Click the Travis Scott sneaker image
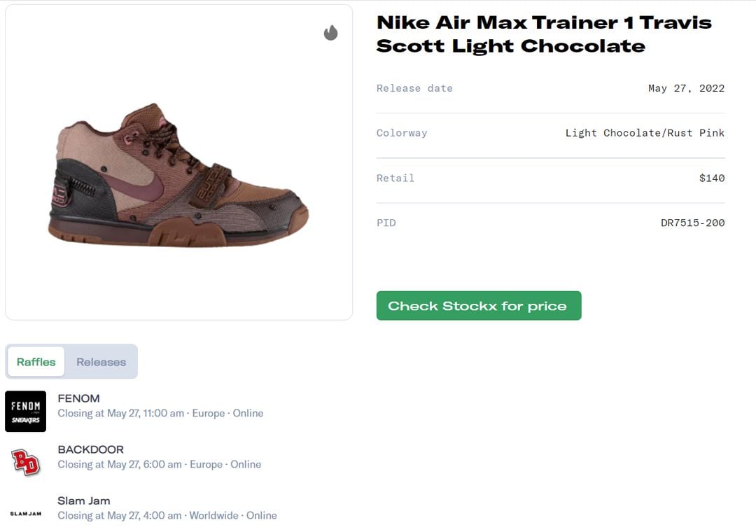Image resolution: width=756 pixels, height=532 pixels. pyautogui.click(x=178, y=175)
